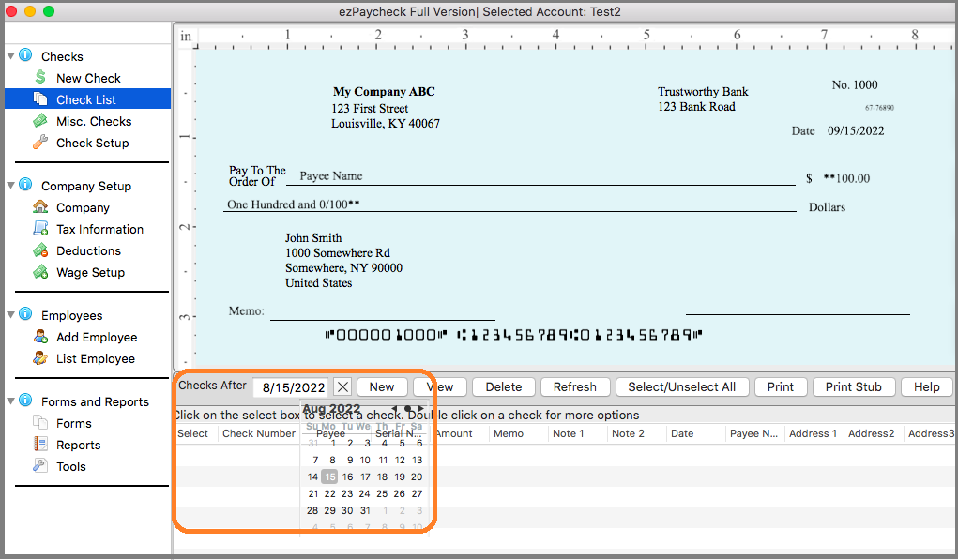This screenshot has height=560, width=958.
Task: Collapse the Employees section triangle
Action: tap(11, 315)
